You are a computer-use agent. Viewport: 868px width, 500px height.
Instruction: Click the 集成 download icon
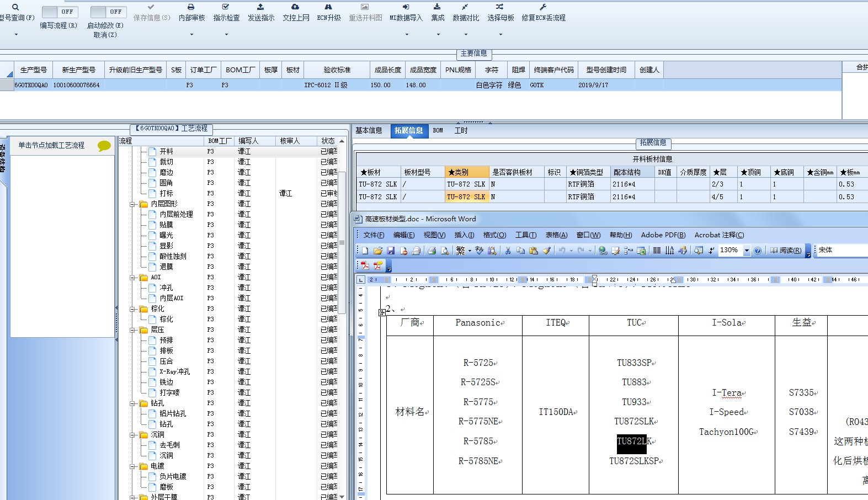pos(437,7)
